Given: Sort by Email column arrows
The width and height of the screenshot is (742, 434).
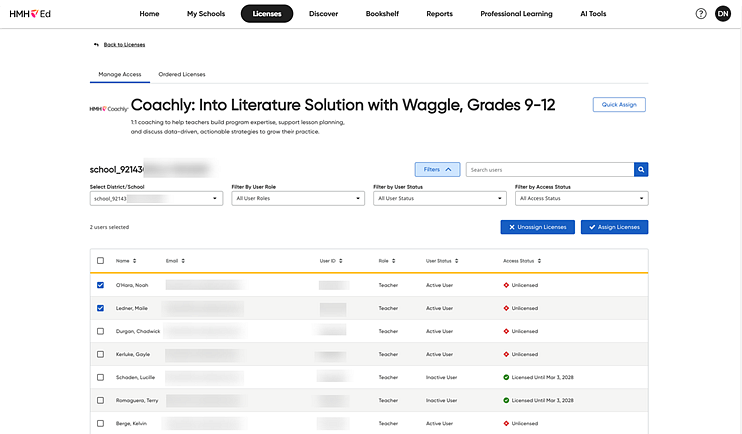Looking at the screenshot, I should tap(183, 261).
